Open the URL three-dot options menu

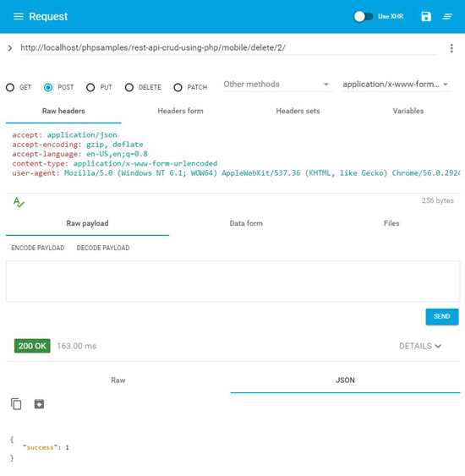tap(451, 48)
